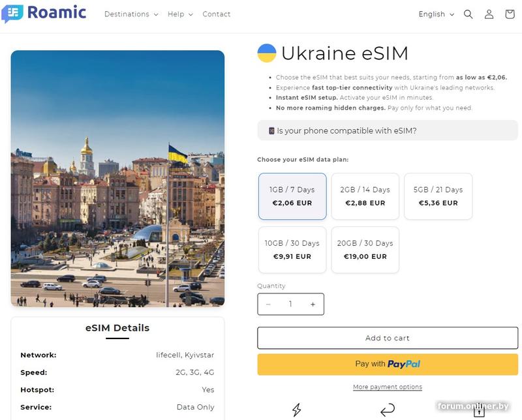Expand 'Is your phone compatible with eSIM?'
The image size is (522, 420).
click(388, 131)
